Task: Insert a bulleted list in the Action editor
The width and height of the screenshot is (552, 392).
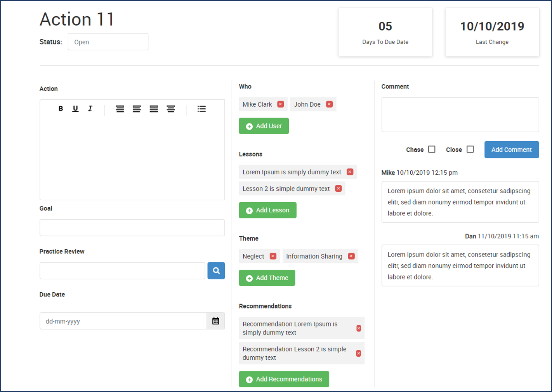Action: pos(201,109)
